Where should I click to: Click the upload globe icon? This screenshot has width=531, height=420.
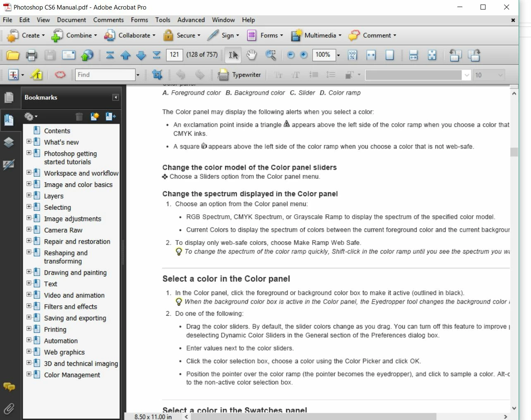pyautogui.click(x=87, y=55)
